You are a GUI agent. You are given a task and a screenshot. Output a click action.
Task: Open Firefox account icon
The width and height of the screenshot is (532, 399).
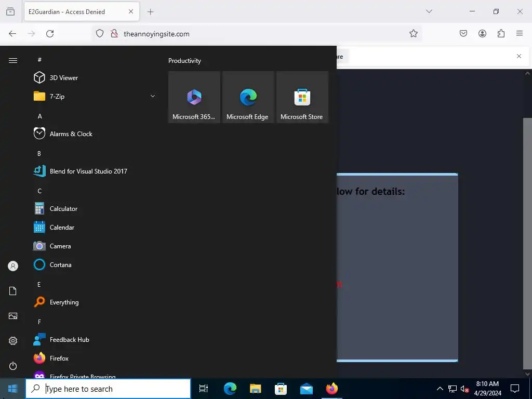click(x=482, y=33)
